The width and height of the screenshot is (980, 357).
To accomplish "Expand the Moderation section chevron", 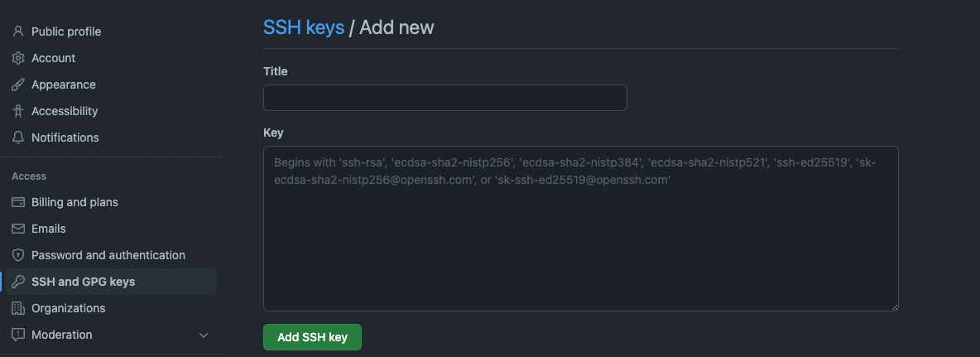I will tap(204, 335).
